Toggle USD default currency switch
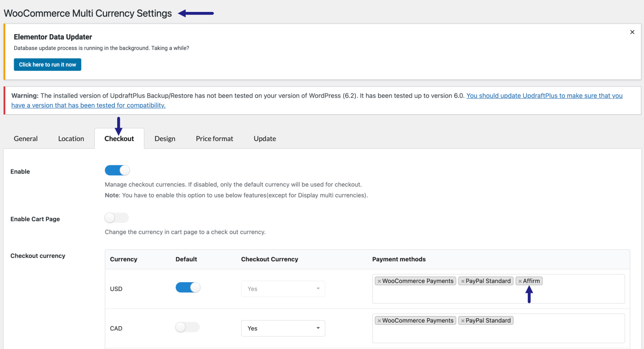Viewport: 644px width, 349px height. (x=188, y=288)
